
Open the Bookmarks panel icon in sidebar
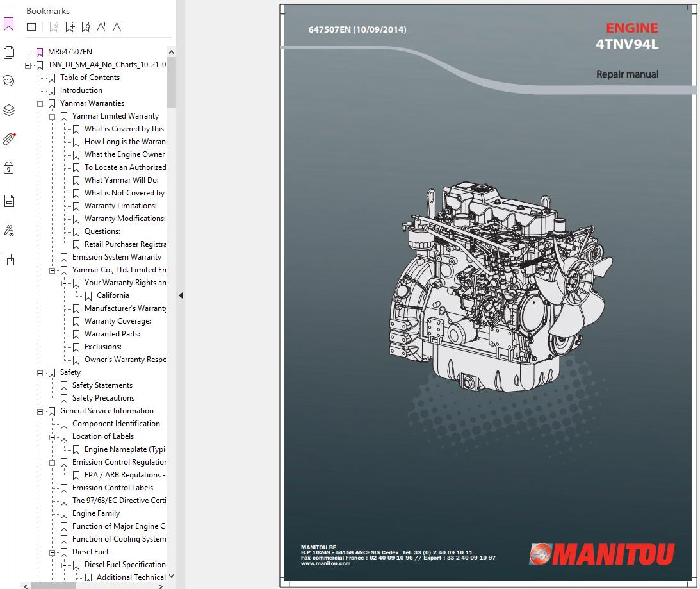click(x=9, y=24)
